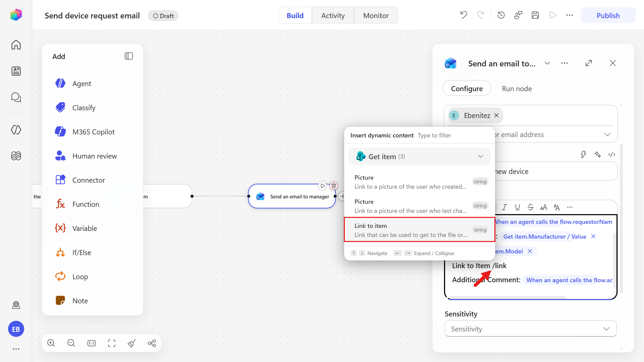
Task: Close the Send an email panel
Action: click(613, 63)
